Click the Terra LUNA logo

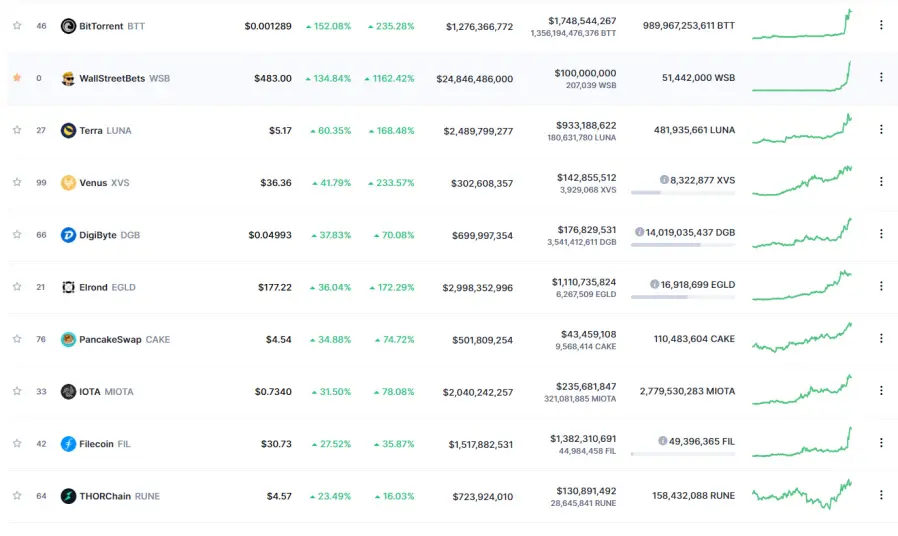(x=68, y=131)
